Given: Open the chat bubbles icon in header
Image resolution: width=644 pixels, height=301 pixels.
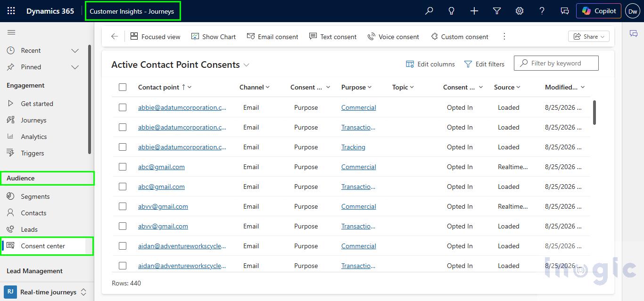Looking at the screenshot, I should (565, 11).
